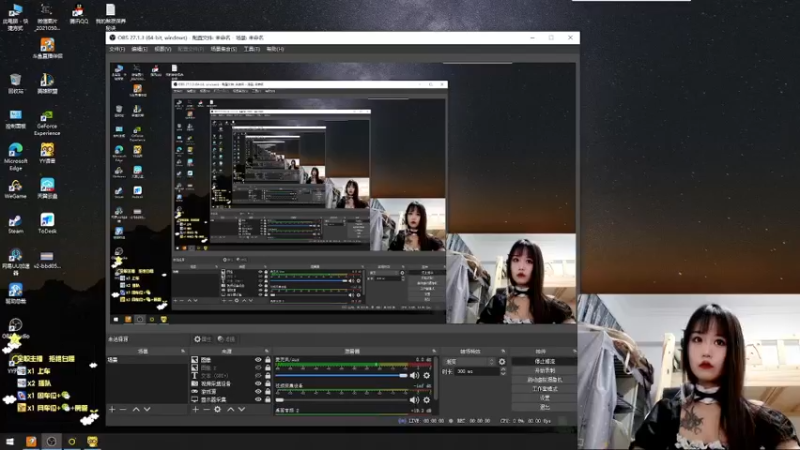800x450 pixels.
Task: Toggle visibility eye of 图像 source
Action: [258, 360]
